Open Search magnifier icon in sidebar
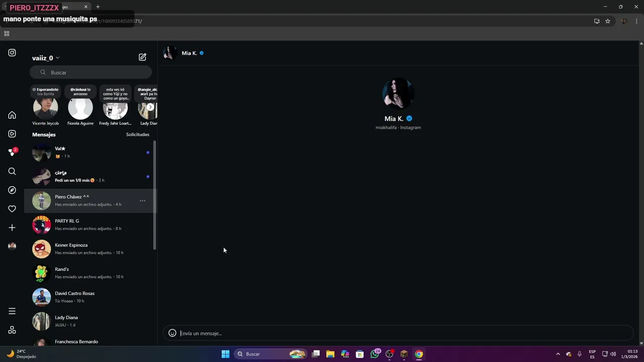 [12, 171]
